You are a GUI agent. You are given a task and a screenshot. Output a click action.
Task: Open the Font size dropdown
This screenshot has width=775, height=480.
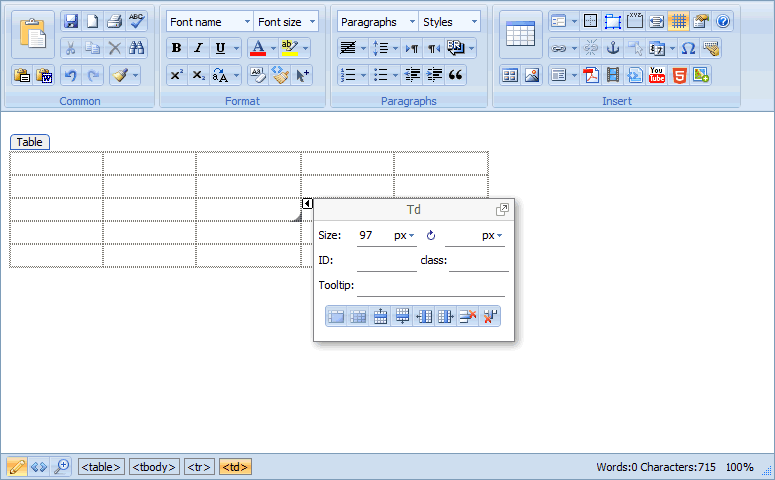(x=286, y=22)
